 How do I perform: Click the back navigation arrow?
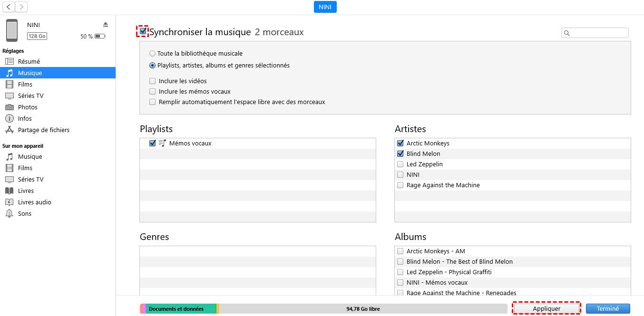[9, 7]
